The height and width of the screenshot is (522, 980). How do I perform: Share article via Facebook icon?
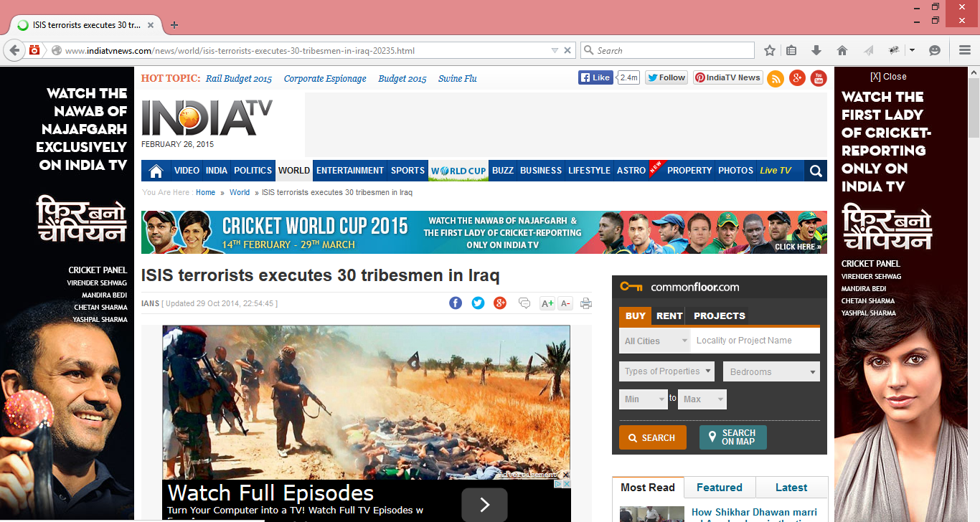click(456, 303)
